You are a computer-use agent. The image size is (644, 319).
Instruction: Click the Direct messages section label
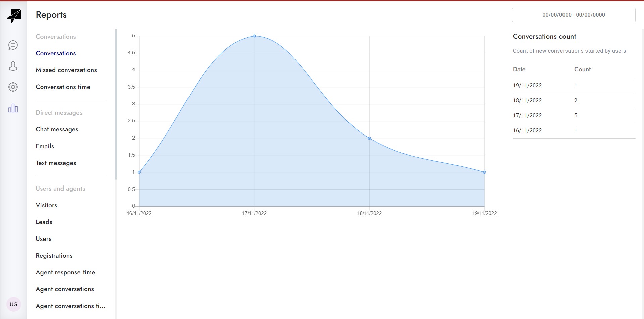(59, 113)
